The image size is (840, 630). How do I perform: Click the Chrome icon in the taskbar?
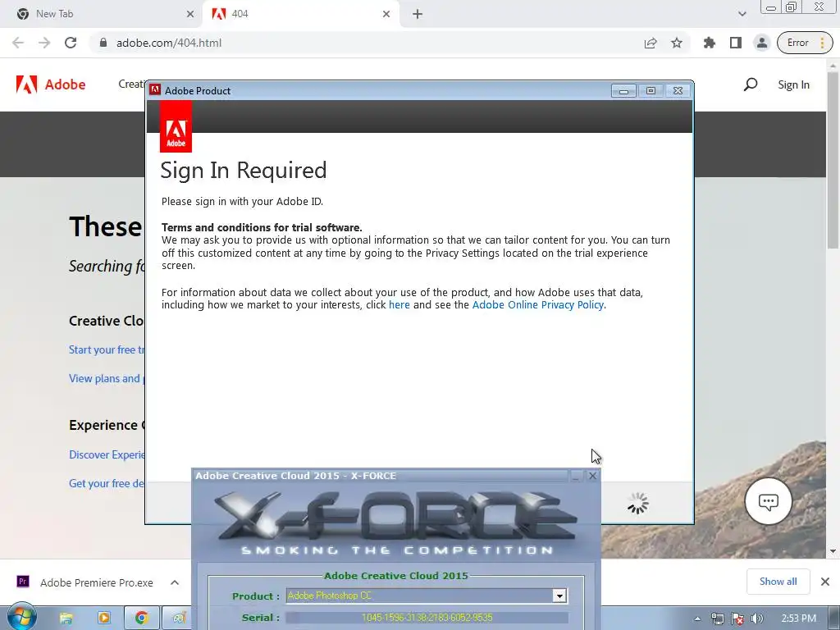pos(141,619)
